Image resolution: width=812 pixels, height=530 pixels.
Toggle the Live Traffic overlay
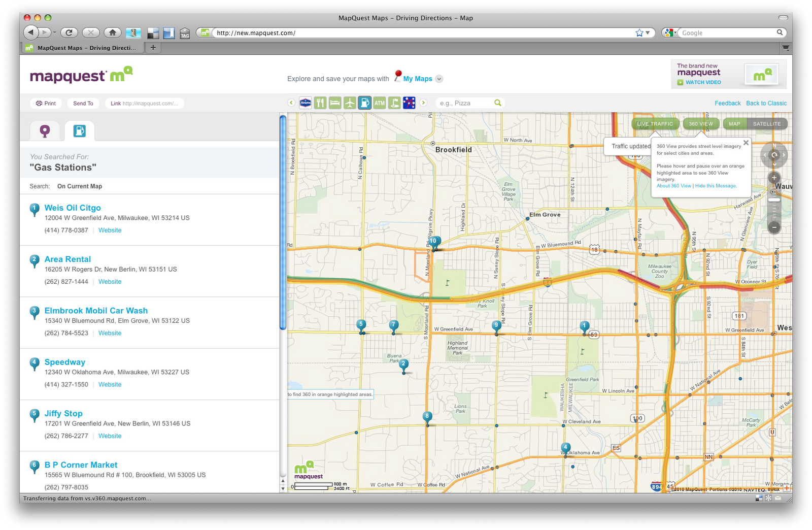point(655,124)
